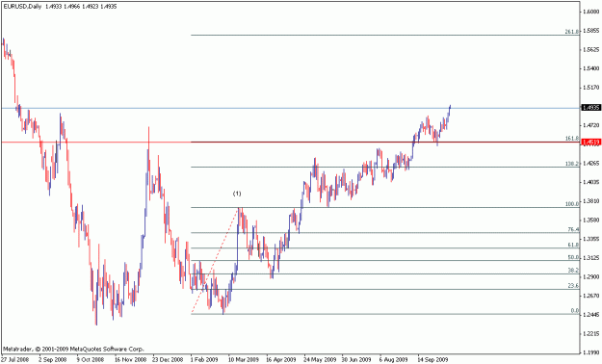Click the 1.5170 price axis value

[591, 88]
